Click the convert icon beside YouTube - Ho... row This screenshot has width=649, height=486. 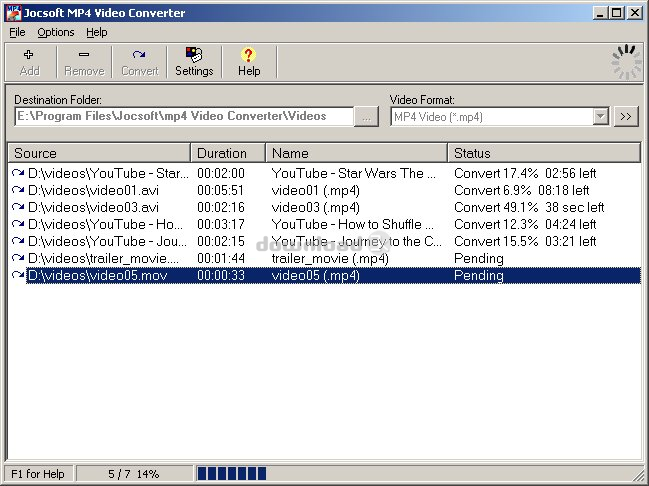[x=18, y=224]
